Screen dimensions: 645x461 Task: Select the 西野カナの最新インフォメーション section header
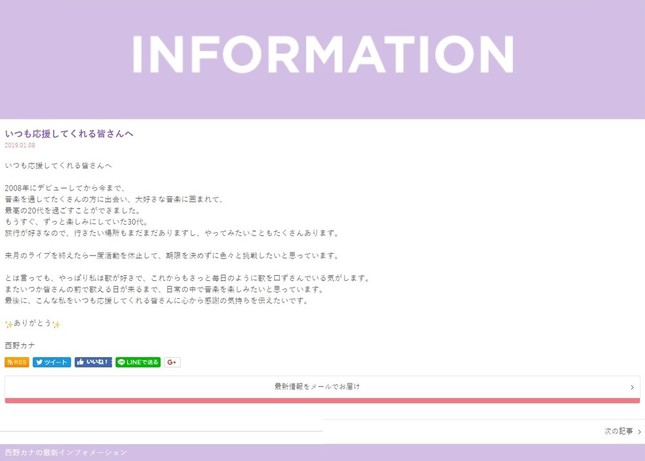pos(66,453)
